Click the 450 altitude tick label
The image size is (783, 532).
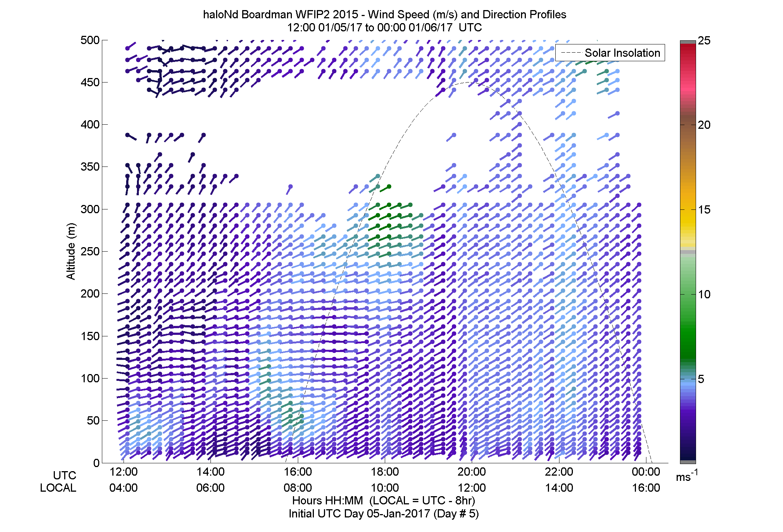[90, 82]
